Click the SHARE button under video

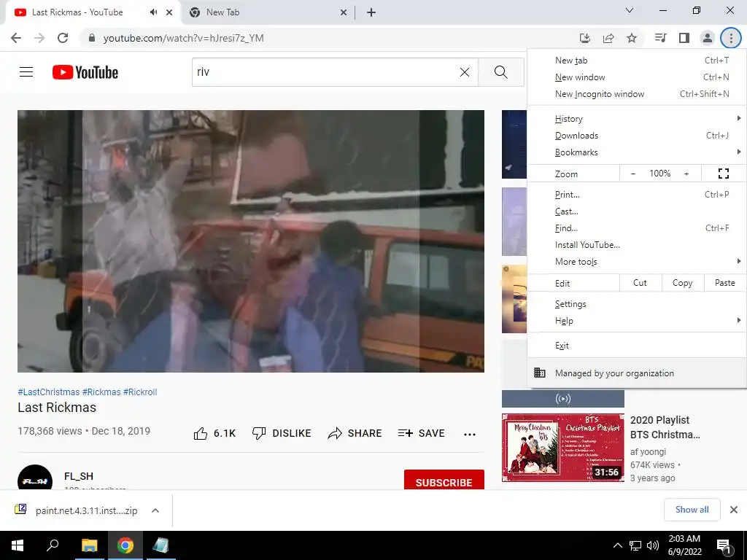355,433
